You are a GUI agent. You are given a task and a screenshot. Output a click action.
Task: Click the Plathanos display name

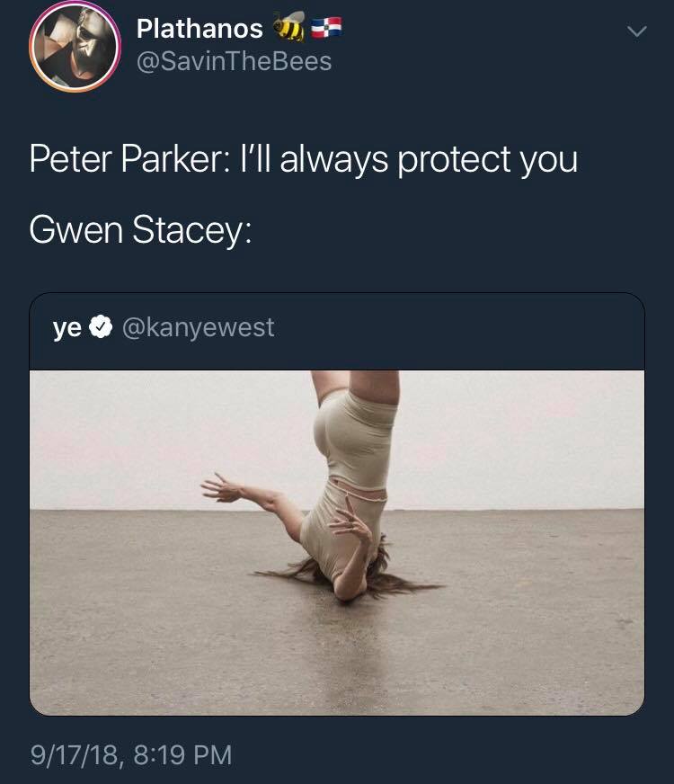(200, 29)
